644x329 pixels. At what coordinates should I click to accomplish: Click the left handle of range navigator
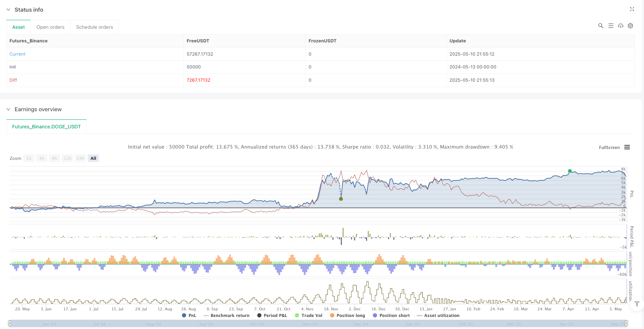[10, 323]
